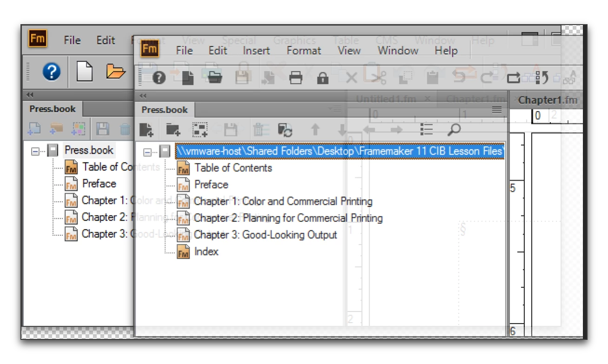Click Add Folder icon in front Press.book toolbar
This screenshot has height=364, width=608.
click(x=173, y=130)
